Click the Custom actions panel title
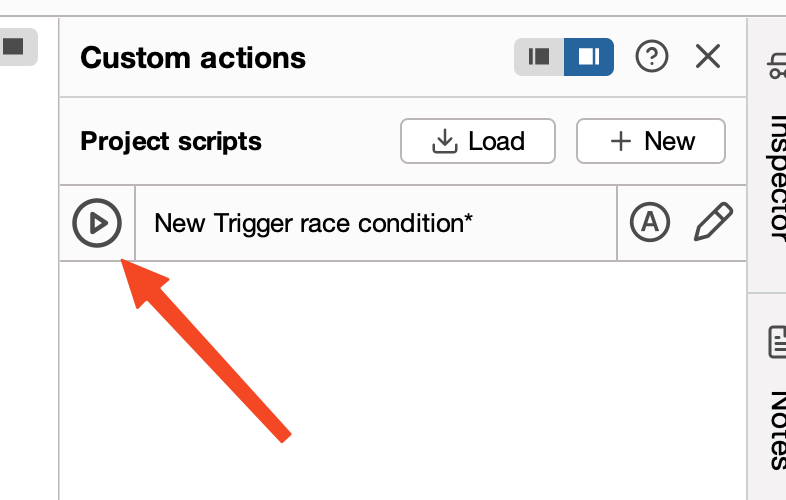The width and height of the screenshot is (786, 500). (x=193, y=57)
